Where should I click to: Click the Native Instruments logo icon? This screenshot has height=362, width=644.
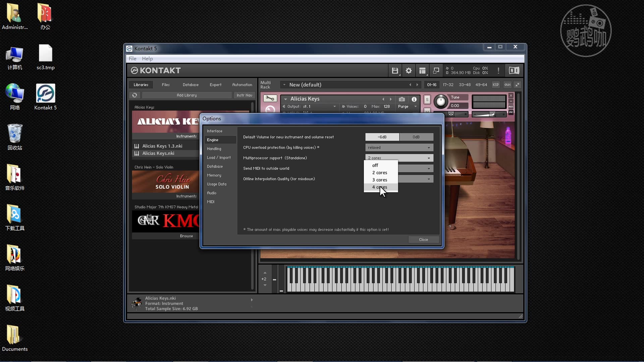pyautogui.click(x=514, y=70)
